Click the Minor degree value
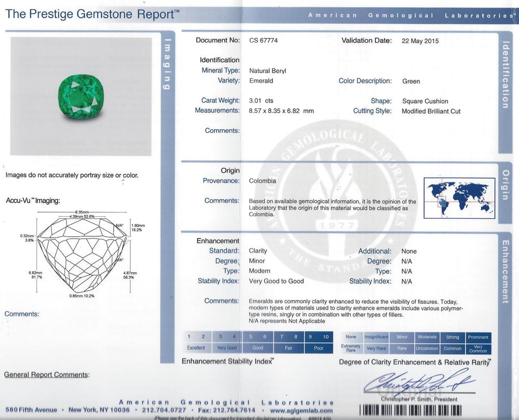Screen dimensions: 519x420 [257, 261]
